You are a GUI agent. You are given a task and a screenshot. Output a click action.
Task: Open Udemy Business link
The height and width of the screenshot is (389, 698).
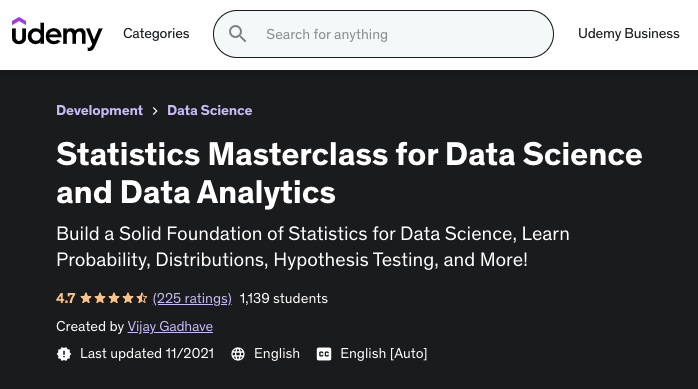click(x=629, y=34)
